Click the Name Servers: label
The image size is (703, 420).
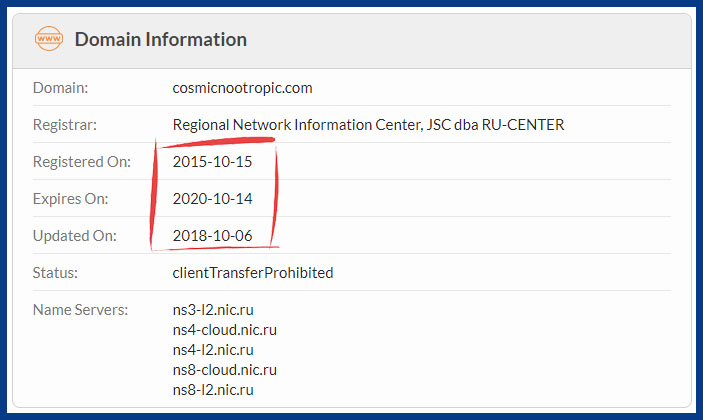tap(80, 310)
